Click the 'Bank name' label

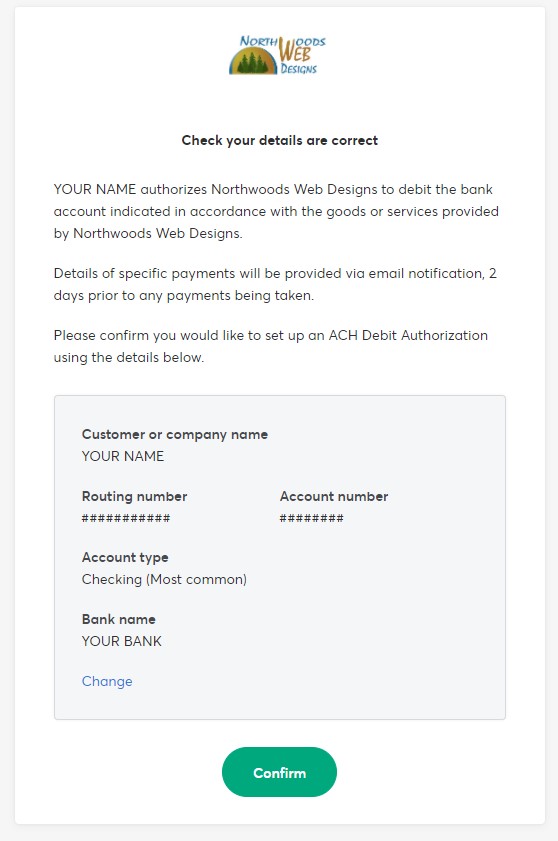coord(119,619)
